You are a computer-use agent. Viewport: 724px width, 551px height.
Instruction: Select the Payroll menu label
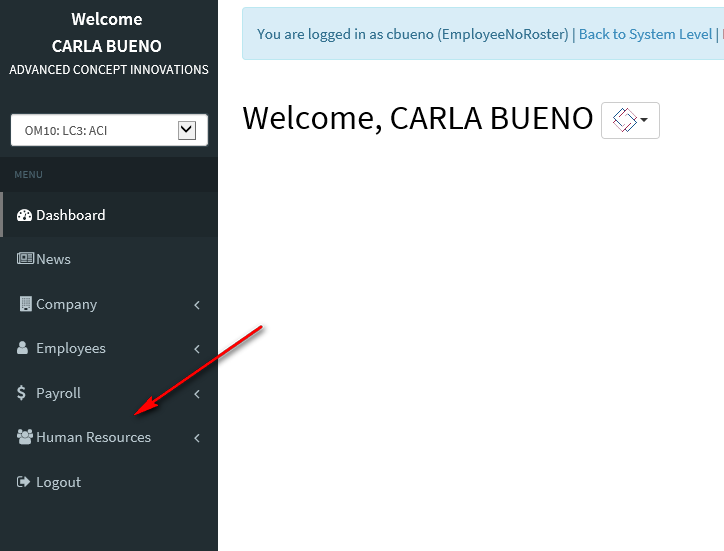58,393
